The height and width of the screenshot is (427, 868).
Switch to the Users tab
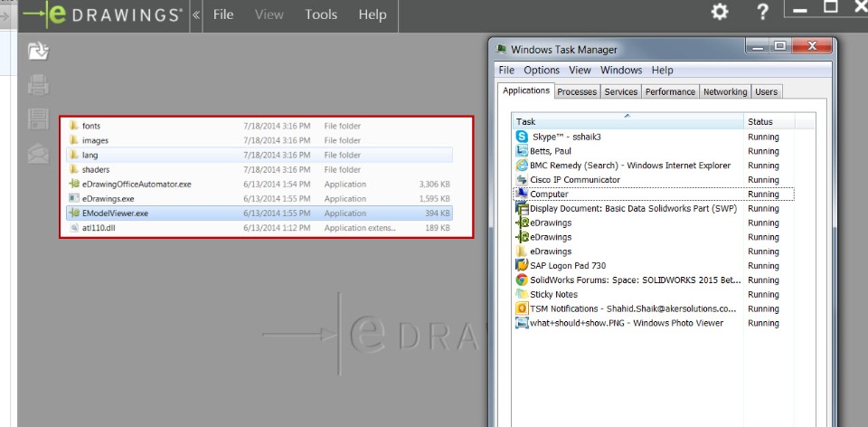(x=766, y=92)
